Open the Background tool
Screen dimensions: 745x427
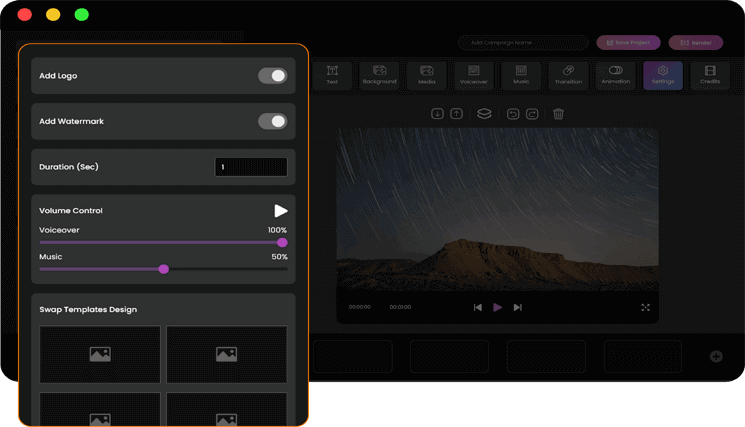(x=379, y=75)
